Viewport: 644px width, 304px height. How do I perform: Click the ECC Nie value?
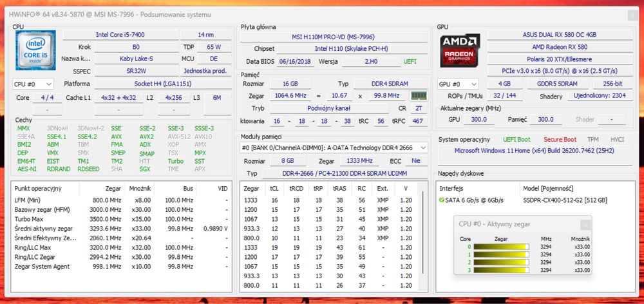click(416, 160)
